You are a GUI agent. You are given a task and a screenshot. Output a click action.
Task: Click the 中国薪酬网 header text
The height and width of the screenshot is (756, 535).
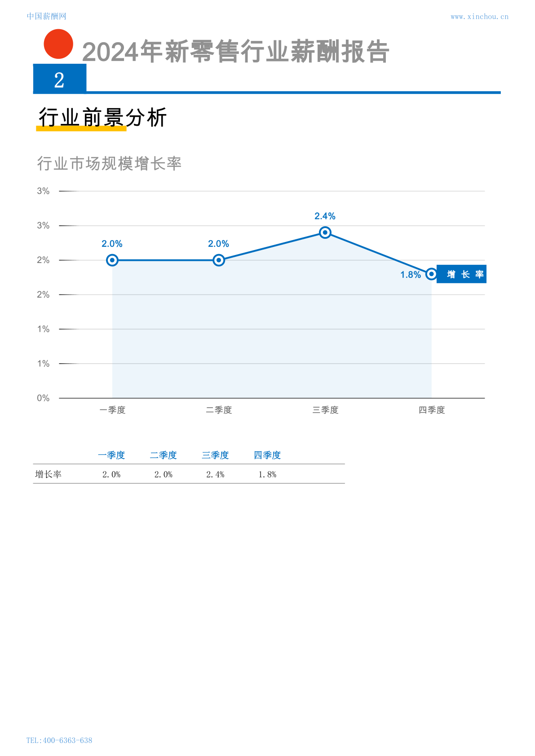tap(47, 16)
